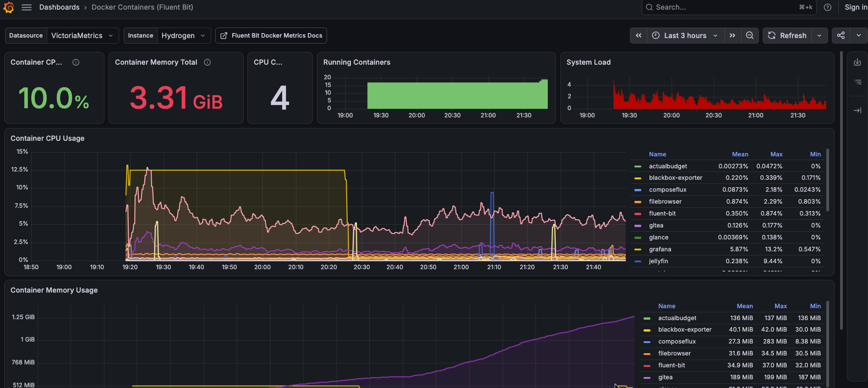The width and height of the screenshot is (868, 388).
Task: Zoom out the time range
Action: (749, 35)
